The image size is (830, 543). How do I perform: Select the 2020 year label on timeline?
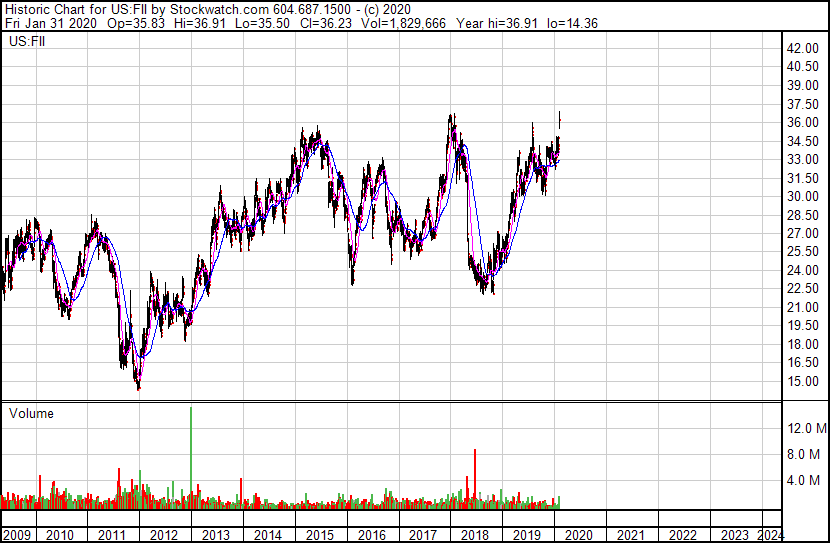point(579,535)
